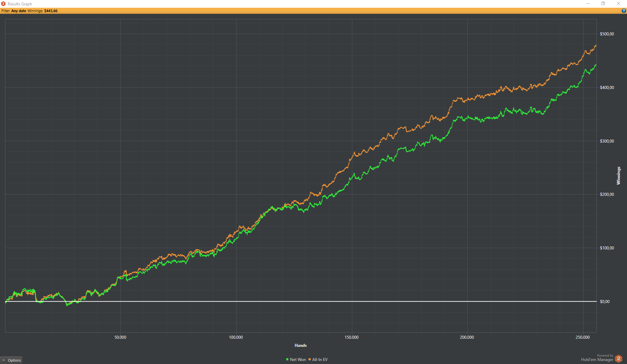
Task: Click the Hold'em Manager app icon in title bar
Action: click(3, 4)
